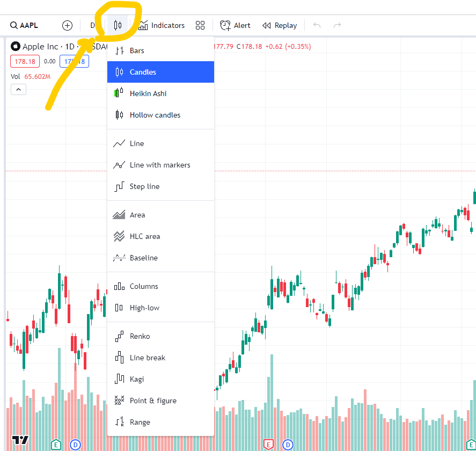Choose HLC area chart type

point(160,236)
